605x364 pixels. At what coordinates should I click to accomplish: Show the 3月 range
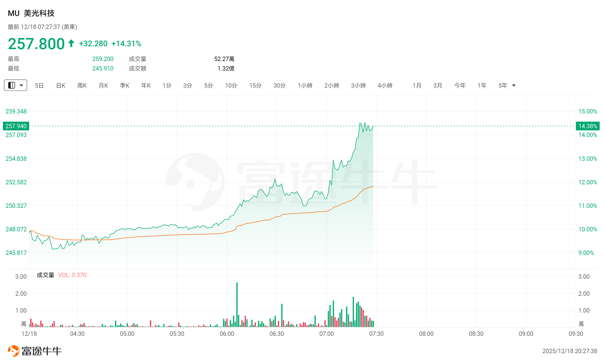438,85
